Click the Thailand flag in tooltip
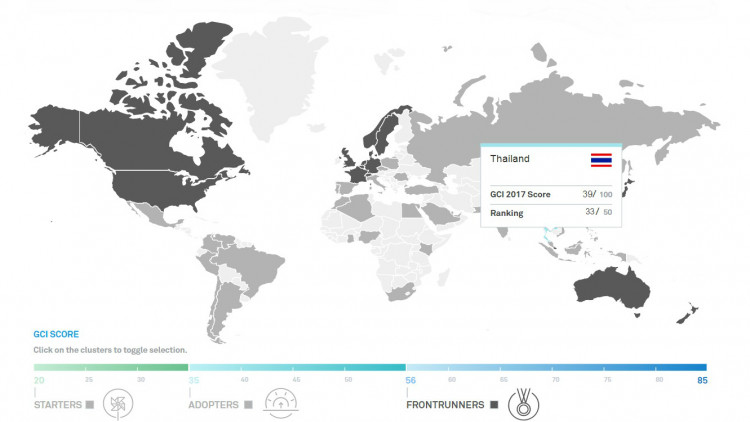This screenshot has height=422, width=750. click(601, 160)
